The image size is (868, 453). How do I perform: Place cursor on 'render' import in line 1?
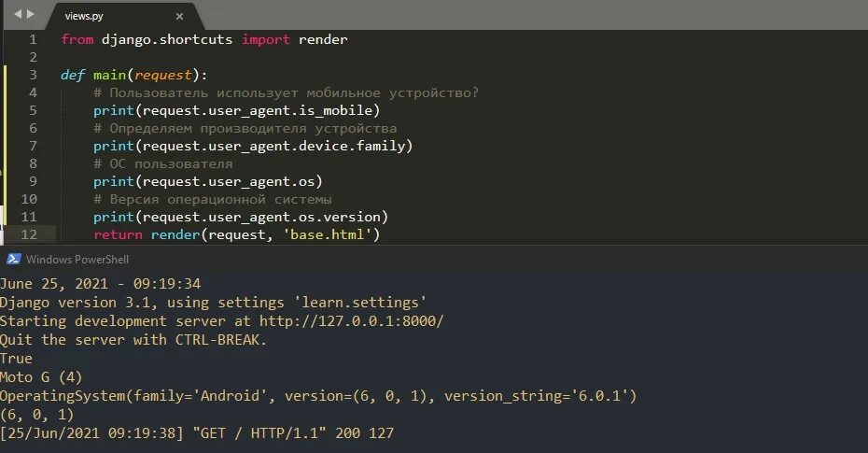coord(323,39)
